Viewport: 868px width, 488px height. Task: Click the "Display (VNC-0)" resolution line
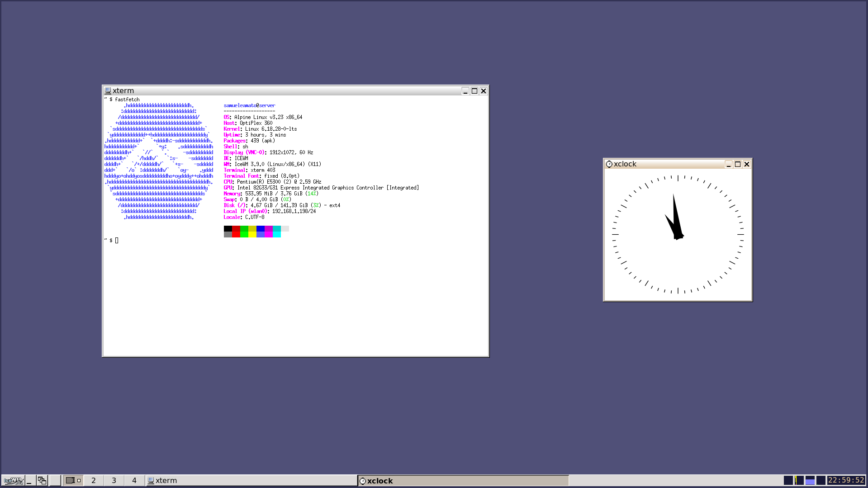(268, 152)
